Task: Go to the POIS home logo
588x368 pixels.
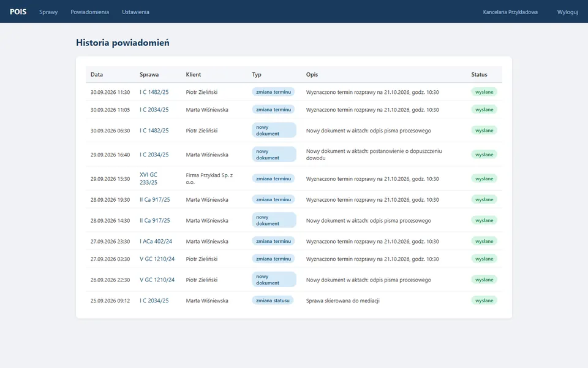Action: (x=18, y=12)
